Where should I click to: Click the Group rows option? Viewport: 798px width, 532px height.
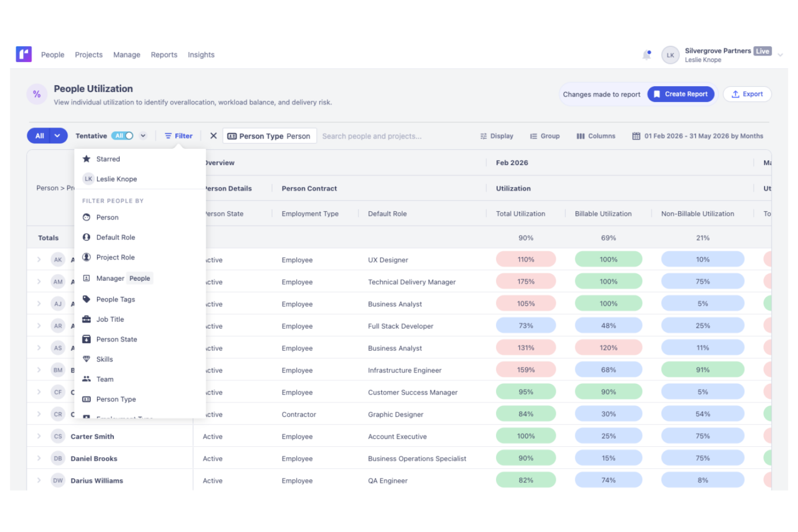coord(545,136)
